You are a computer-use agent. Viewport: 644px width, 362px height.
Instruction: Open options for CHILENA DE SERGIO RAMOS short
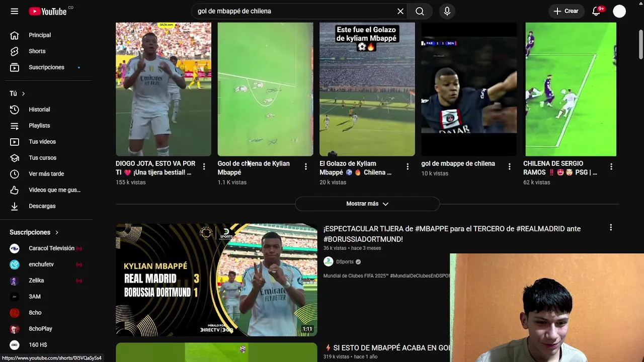(x=611, y=166)
